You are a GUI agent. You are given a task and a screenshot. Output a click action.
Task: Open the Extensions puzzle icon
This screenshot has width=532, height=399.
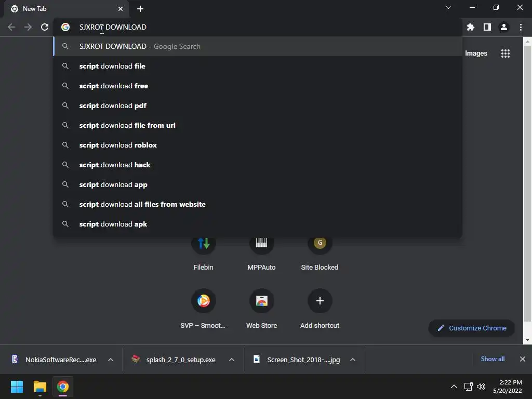pos(470,27)
